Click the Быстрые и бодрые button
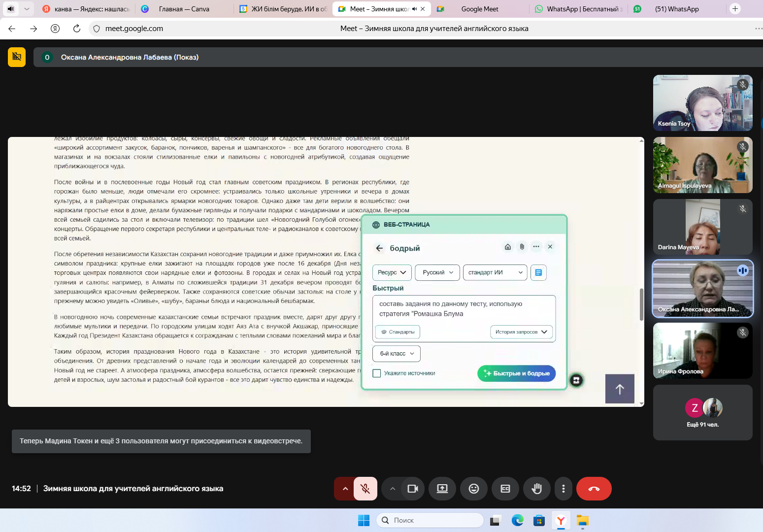Image resolution: width=763 pixels, height=532 pixels. [x=516, y=373]
